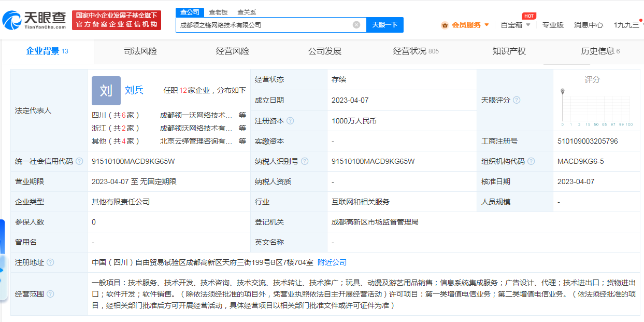Click the marker on the 评分 chart

pos(562,92)
